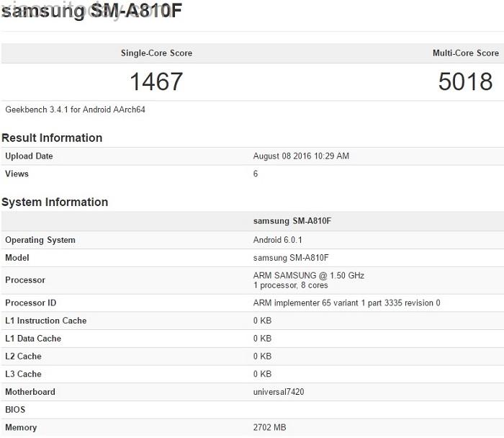504x438 pixels.
Task: Click the L1 Instruction Cache row label
Action: click(x=45, y=321)
